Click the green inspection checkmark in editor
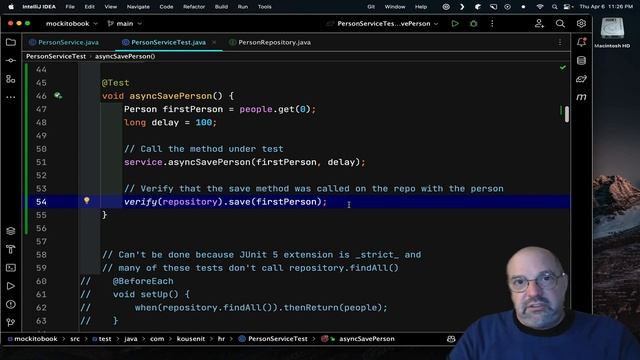This screenshot has height=360, width=640. tap(563, 67)
